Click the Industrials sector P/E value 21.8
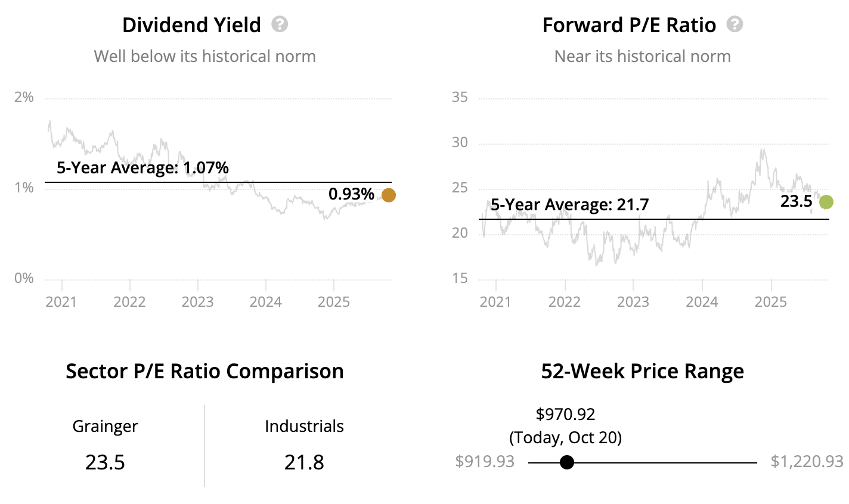849x504 pixels. pyautogui.click(x=304, y=462)
